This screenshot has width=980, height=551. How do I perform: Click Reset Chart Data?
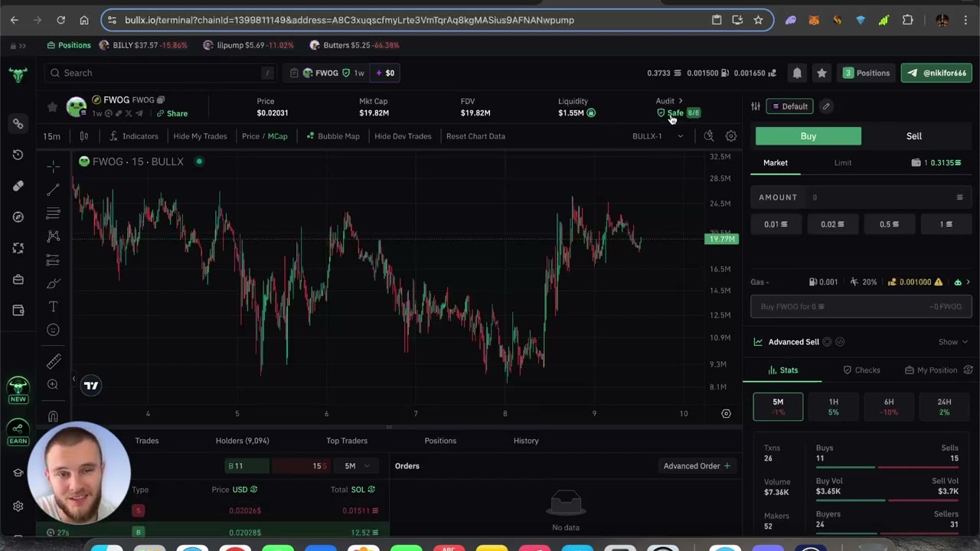click(475, 136)
